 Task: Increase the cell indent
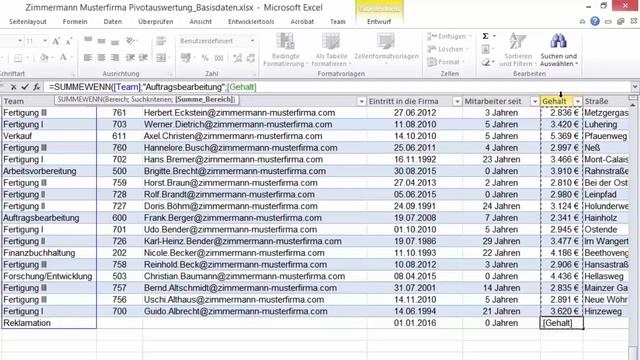[x=143, y=58]
